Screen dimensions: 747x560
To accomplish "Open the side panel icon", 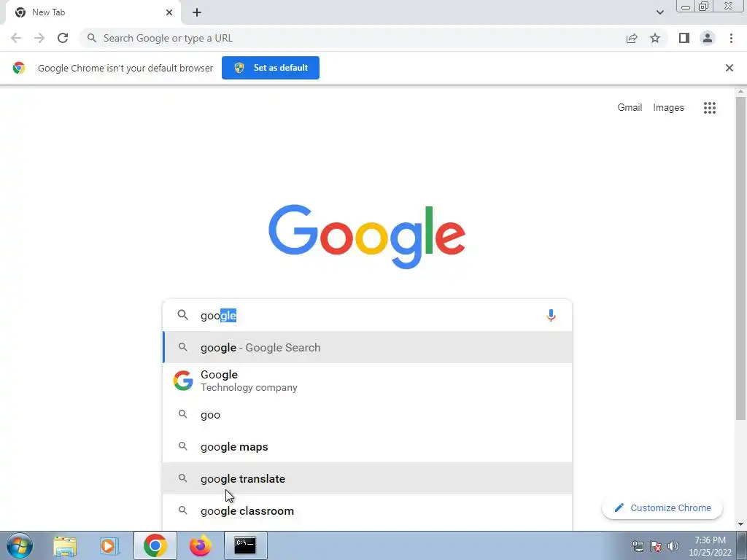I will [x=684, y=38].
